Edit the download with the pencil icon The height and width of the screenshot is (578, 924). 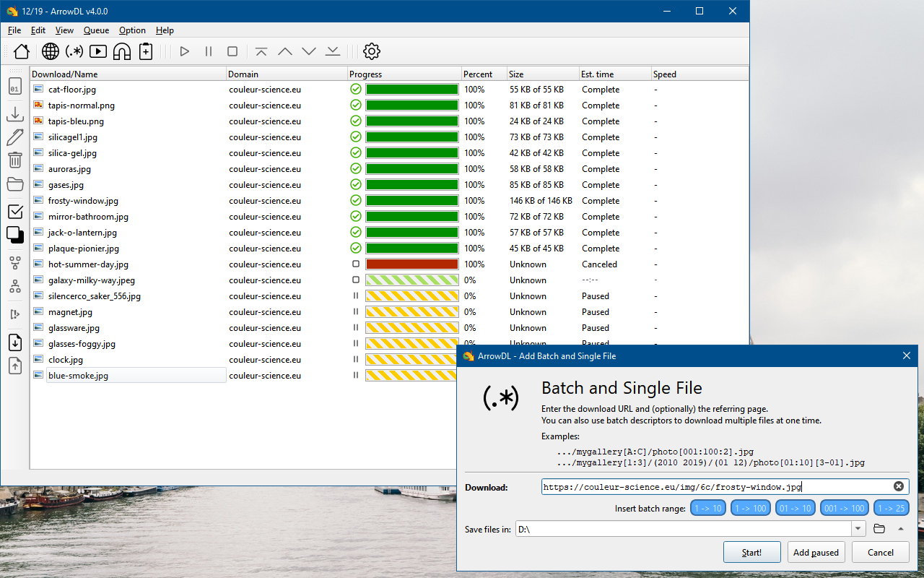14,137
